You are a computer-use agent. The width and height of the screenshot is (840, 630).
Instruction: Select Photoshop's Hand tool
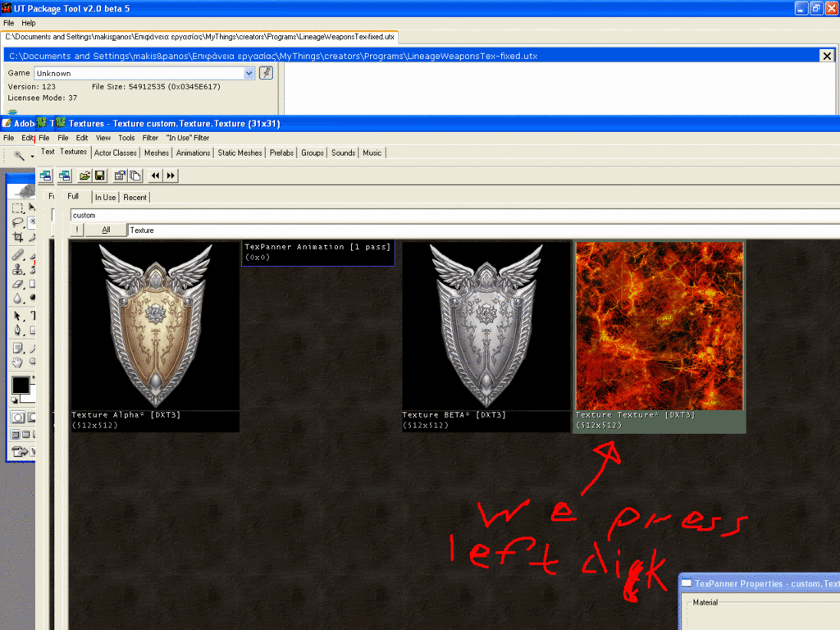(17, 362)
